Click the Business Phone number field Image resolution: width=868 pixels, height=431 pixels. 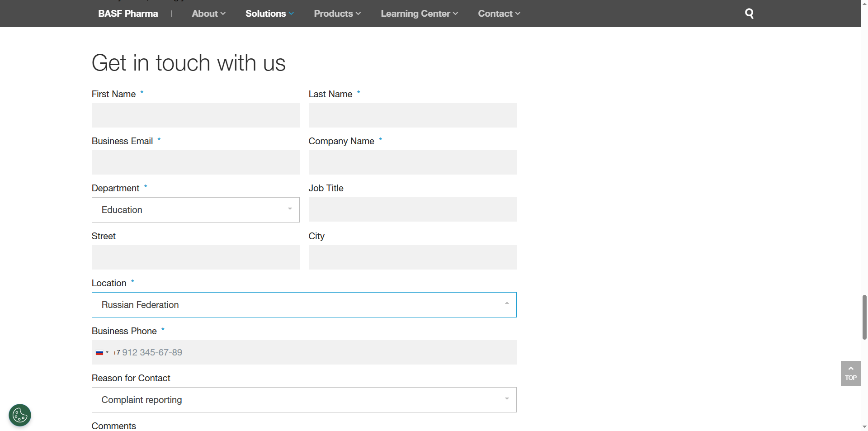click(x=312, y=352)
